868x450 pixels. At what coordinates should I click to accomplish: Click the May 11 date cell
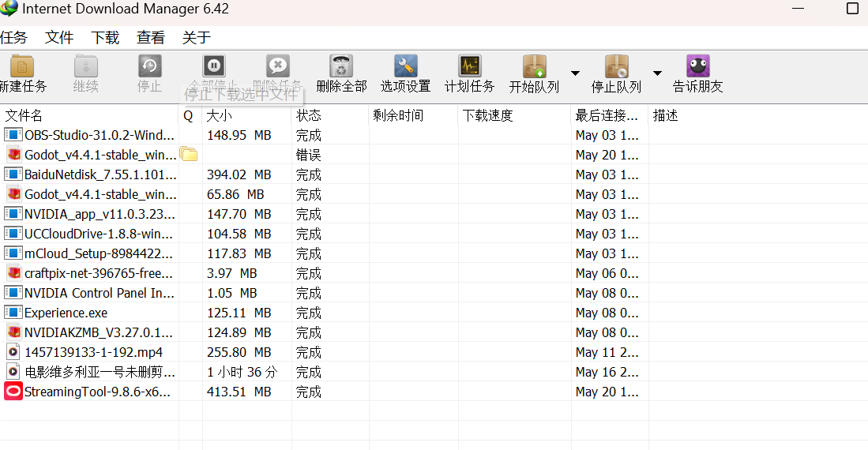click(607, 353)
